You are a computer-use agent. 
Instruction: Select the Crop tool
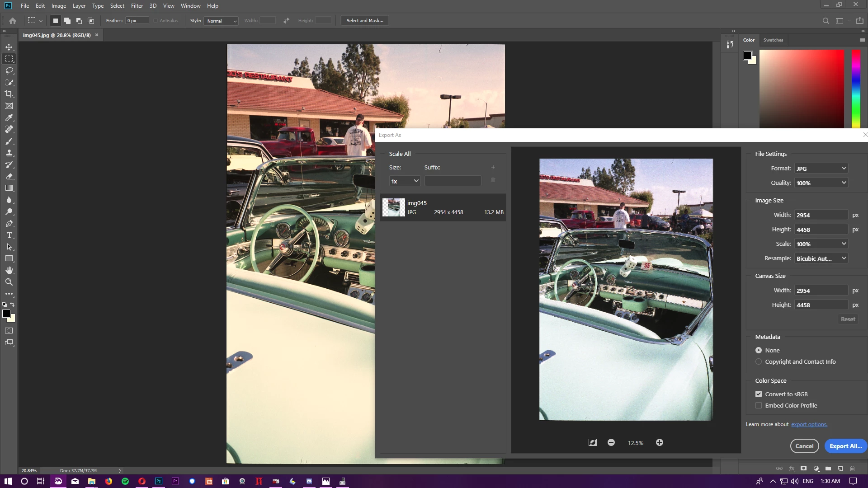click(9, 94)
